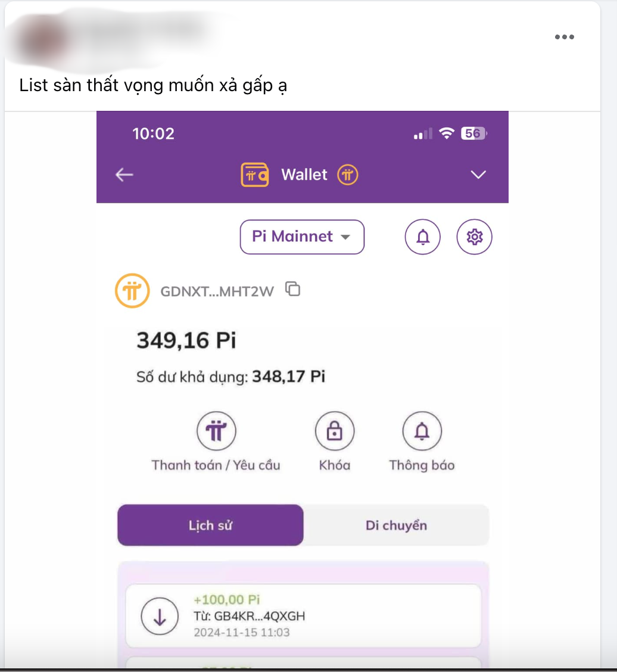Tap the Khóa lock icon

335,431
